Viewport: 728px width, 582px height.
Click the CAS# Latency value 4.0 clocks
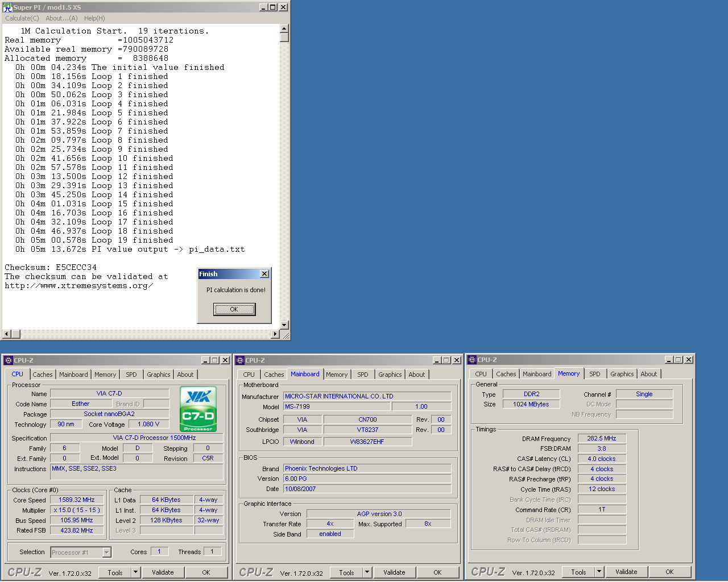coord(602,459)
